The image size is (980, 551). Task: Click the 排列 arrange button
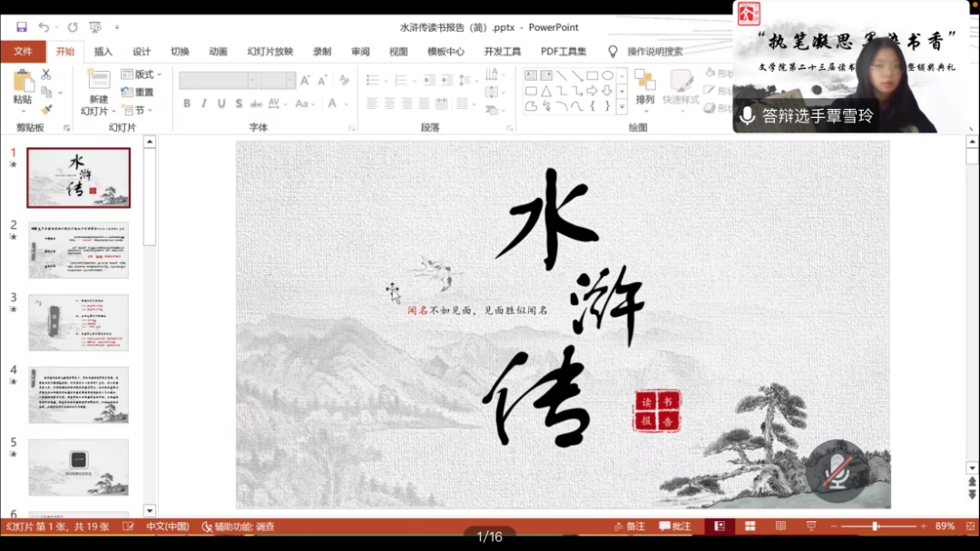click(x=644, y=88)
